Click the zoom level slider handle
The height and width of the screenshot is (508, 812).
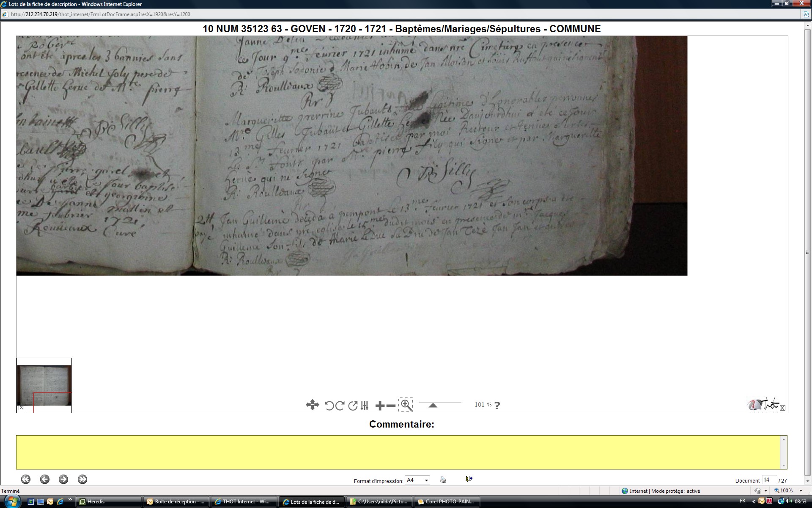click(433, 405)
